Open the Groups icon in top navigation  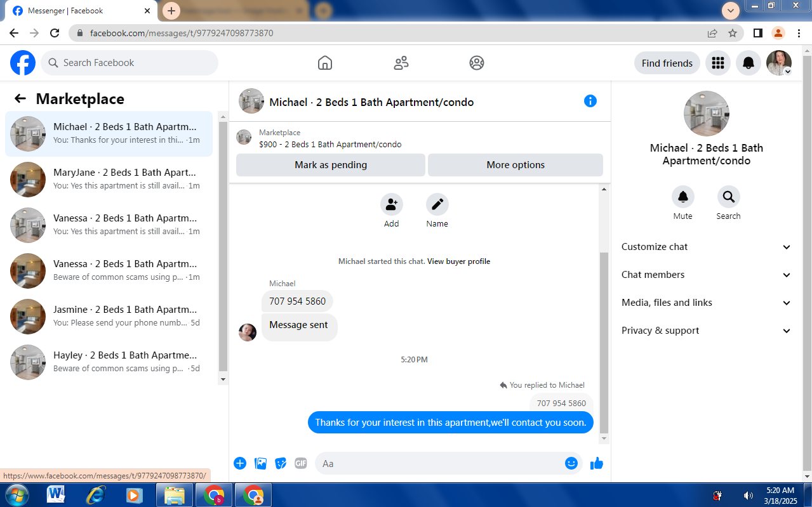coord(477,63)
